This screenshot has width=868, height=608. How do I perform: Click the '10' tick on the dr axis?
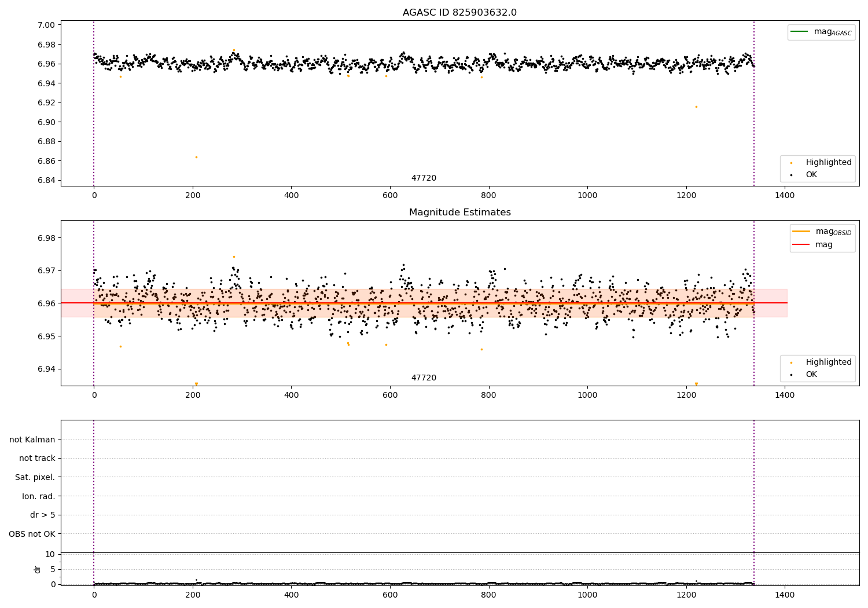pos(50,554)
